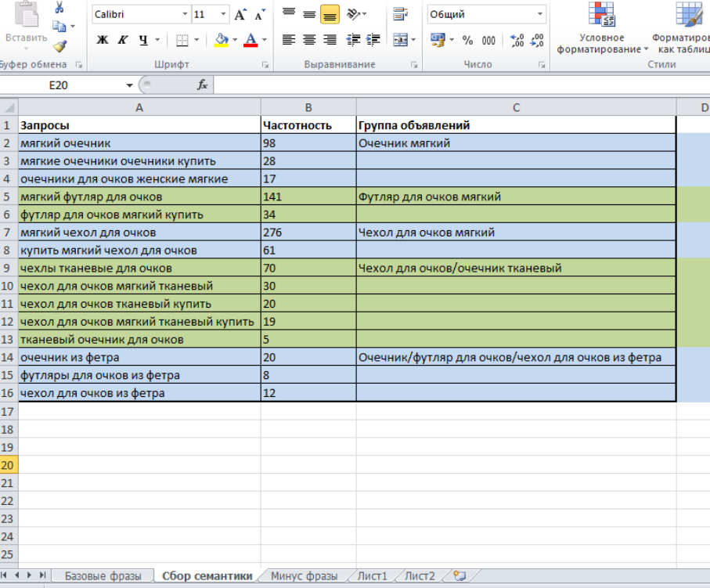Toggle underline formatting (Ч)
This screenshot has height=588, width=710.
pyautogui.click(x=143, y=40)
